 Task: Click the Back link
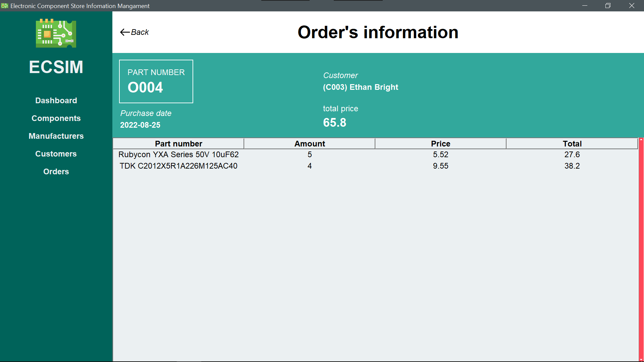(140, 32)
